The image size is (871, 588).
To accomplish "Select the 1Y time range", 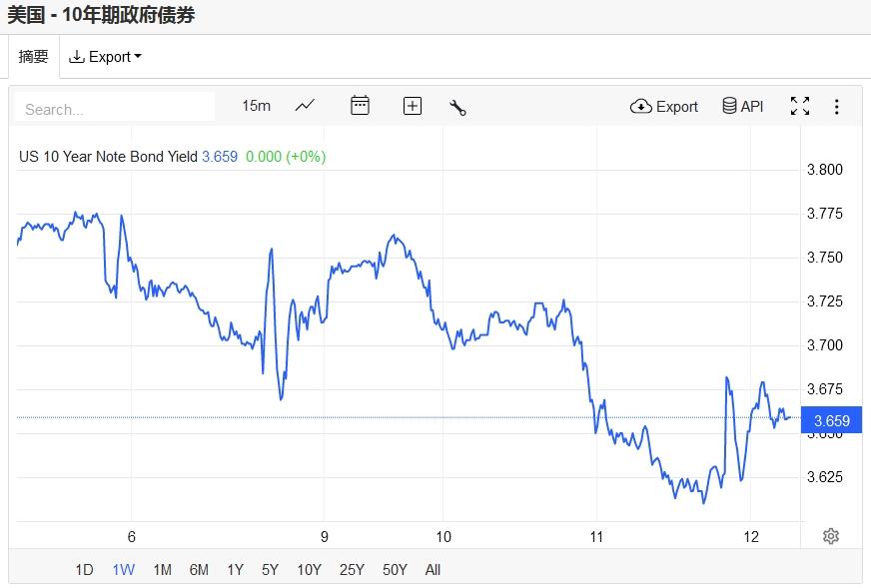I will 235,570.
